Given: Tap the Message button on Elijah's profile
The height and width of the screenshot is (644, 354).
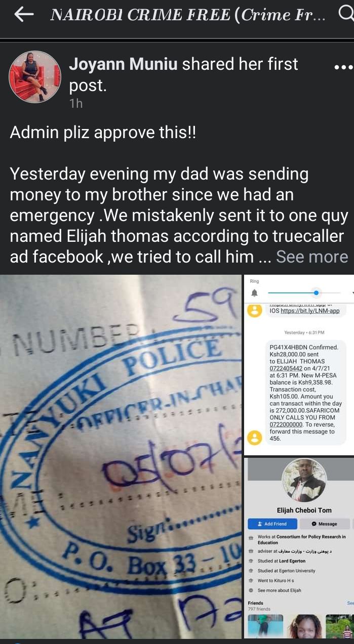Looking at the screenshot, I should tap(325, 524).
